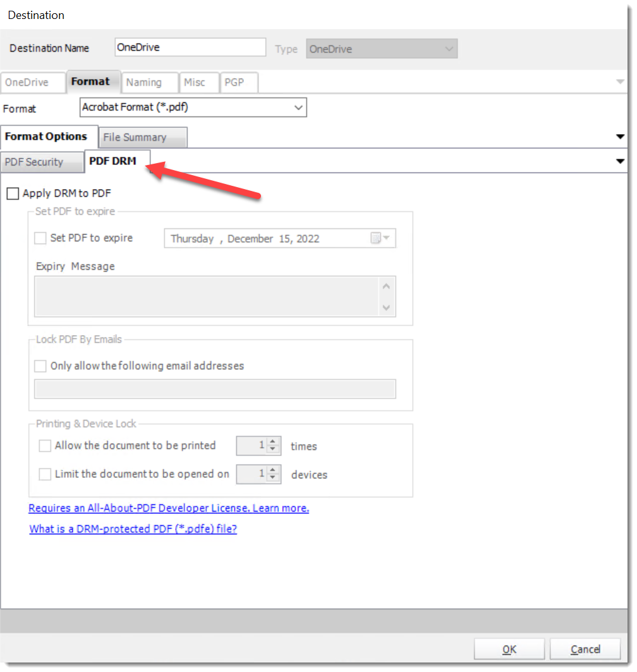The height and width of the screenshot is (672, 637).
Task: Open the Type dropdown
Action: pyautogui.click(x=449, y=48)
